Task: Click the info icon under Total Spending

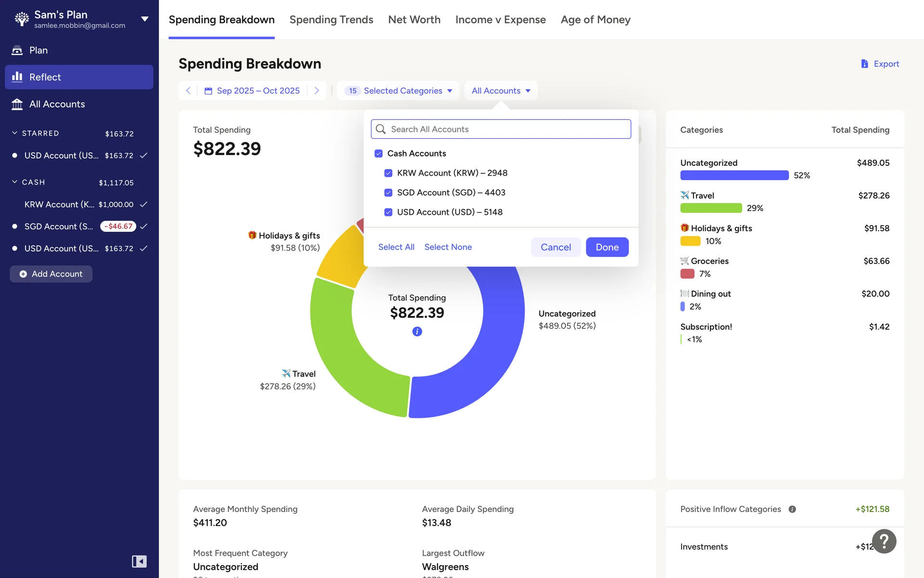Action: (417, 331)
